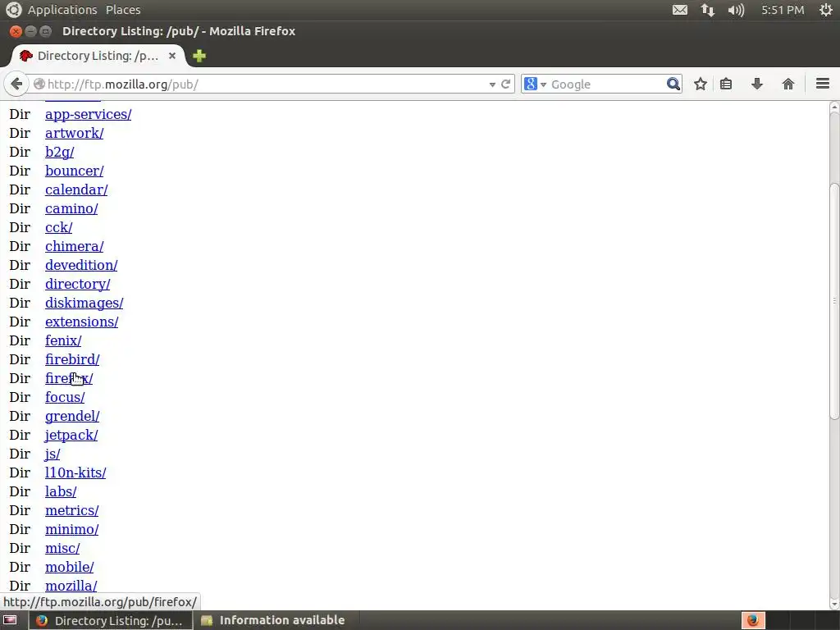Open the l10n-kits/ directory link
This screenshot has height=630, width=840.
tap(75, 472)
